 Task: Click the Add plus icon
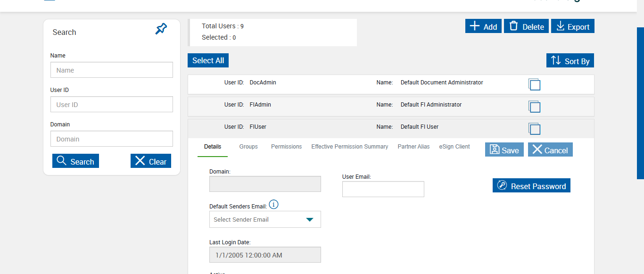tap(475, 26)
